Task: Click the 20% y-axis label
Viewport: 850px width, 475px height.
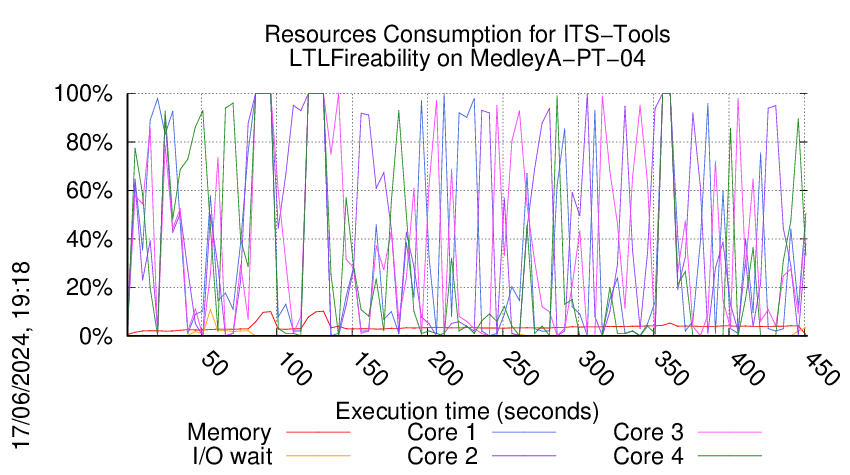Action: (89, 288)
